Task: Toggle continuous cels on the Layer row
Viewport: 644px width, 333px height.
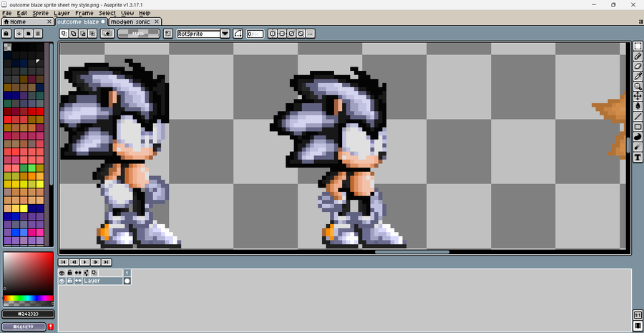Action: [78, 281]
